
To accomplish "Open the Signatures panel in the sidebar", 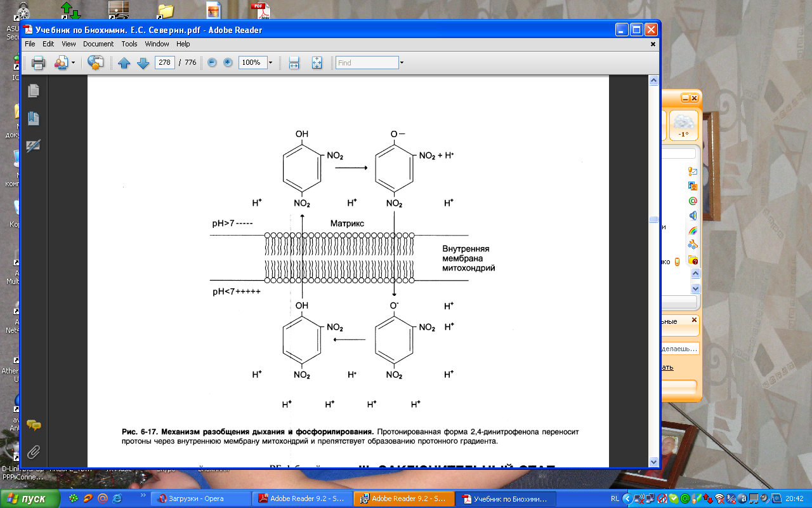I will 34,145.
